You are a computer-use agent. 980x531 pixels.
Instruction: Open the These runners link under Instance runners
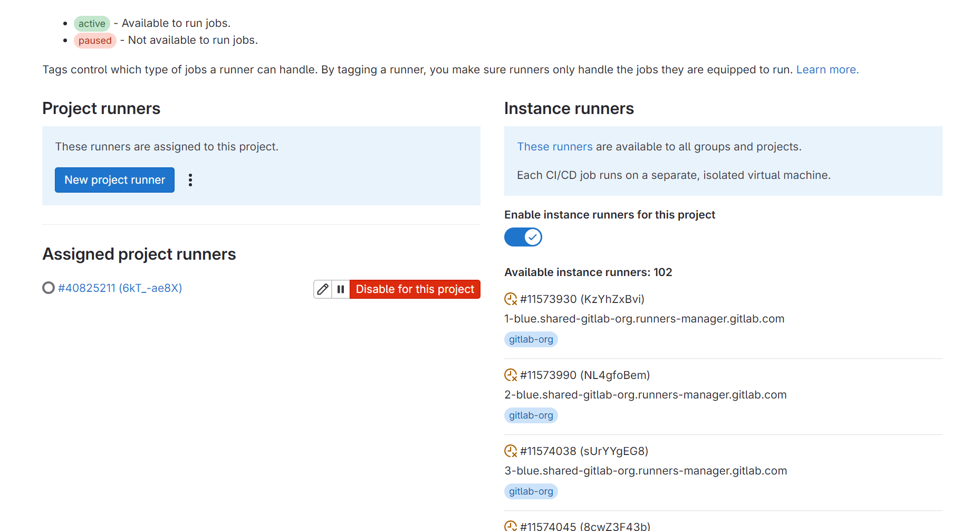click(x=555, y=147)
